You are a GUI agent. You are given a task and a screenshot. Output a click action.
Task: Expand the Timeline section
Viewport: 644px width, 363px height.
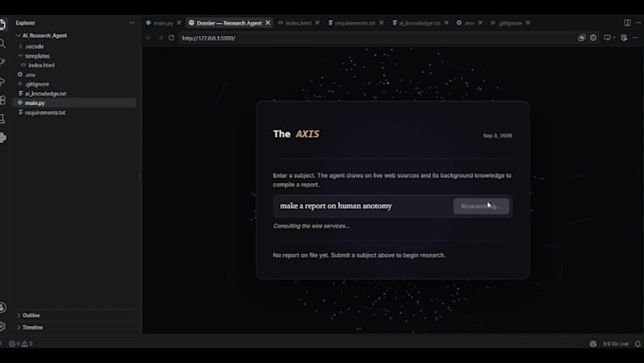click(32, 328)
